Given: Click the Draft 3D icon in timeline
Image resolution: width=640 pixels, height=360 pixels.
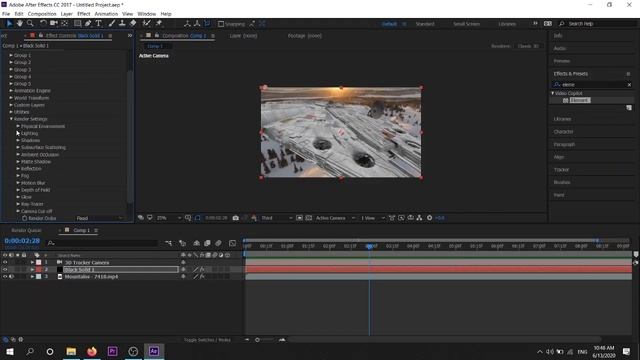Looking at the screenshot, I should 182,243.
